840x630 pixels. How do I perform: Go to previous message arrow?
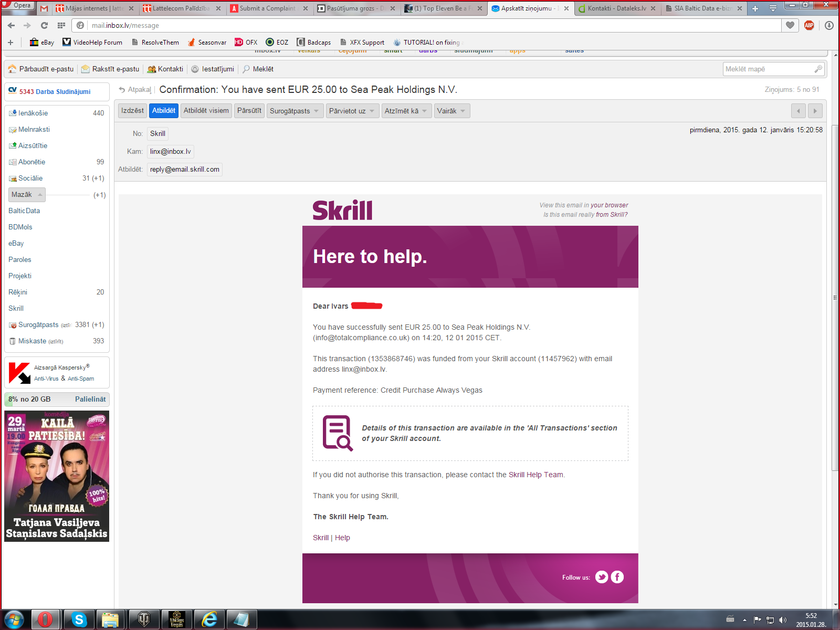[798, 111]
